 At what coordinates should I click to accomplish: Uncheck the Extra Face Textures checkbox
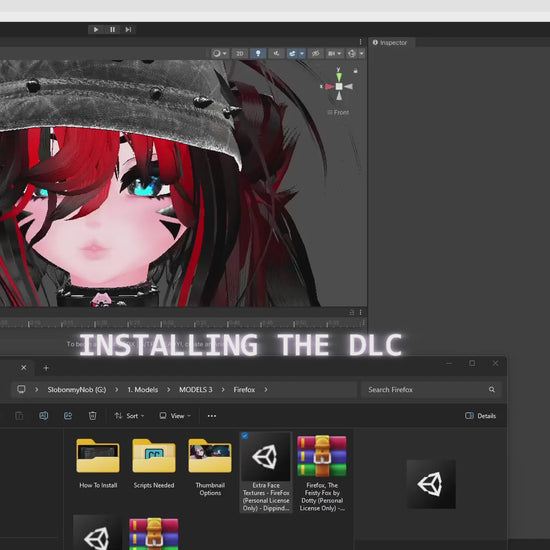tap(245, 436)
